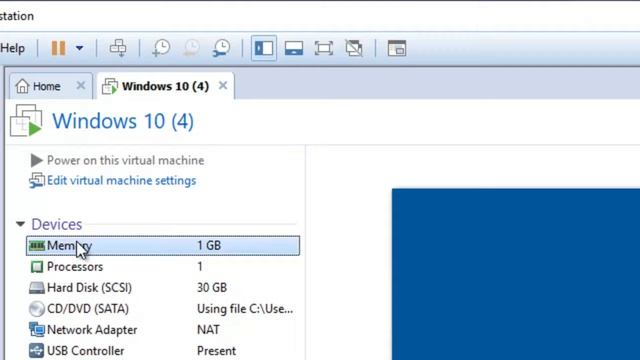
Task: Click the Devices section heading
Action: (x=57, y=224)
